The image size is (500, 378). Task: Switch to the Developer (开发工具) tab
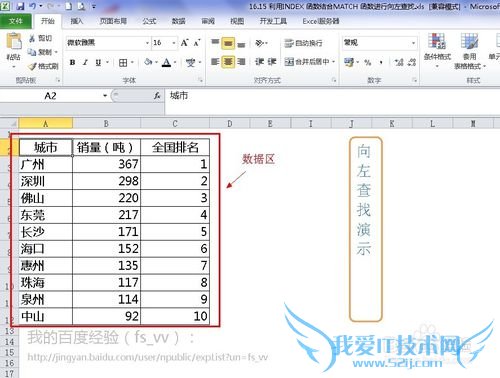[273, 21]
